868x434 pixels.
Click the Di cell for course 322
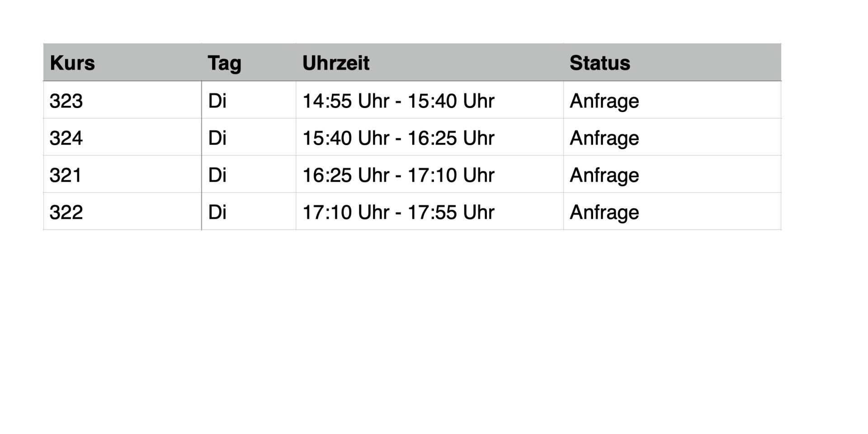click(x=217, y=212)
